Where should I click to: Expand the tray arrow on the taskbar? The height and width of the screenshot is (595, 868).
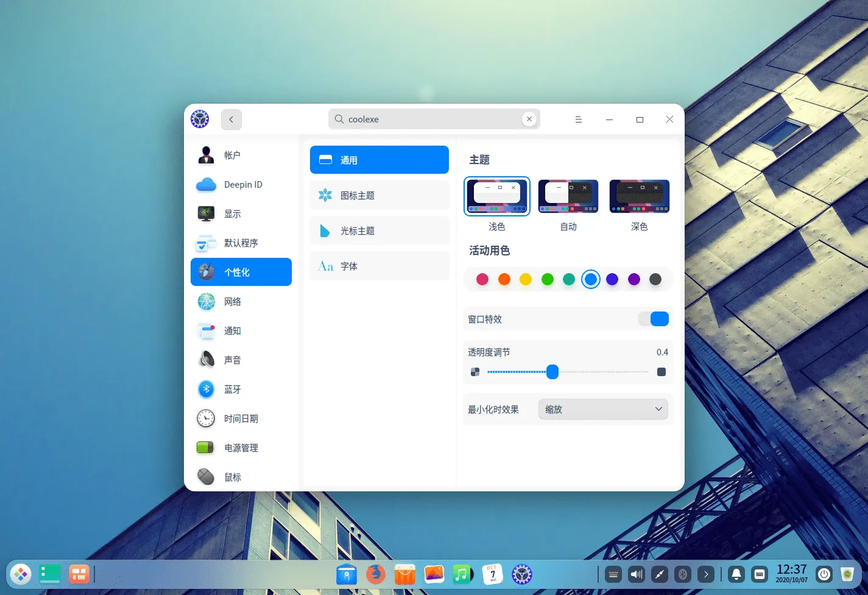coord(706,574)
